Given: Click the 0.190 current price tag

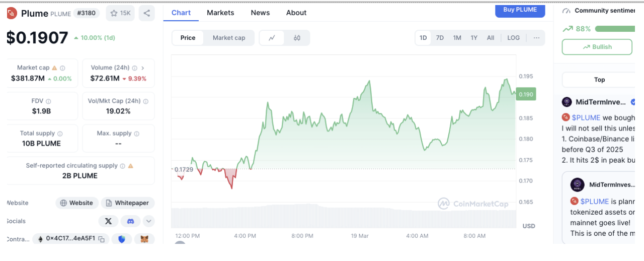Looking at the screenshot, I should click(x=526, y=94).
